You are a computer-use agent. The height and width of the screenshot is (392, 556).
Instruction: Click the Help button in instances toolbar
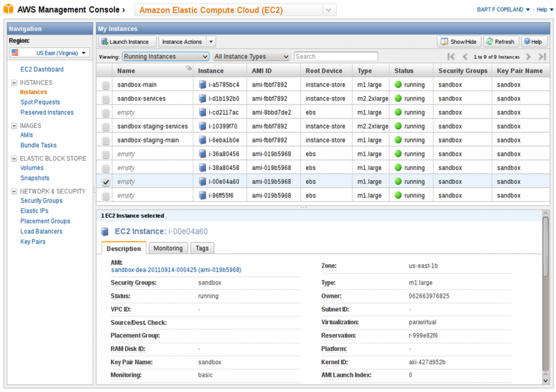(x=533, y=42)
